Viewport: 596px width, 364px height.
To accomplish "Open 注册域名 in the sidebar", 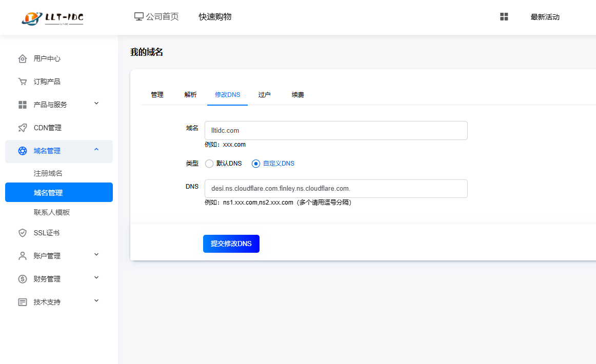I will tap(48, 173).
